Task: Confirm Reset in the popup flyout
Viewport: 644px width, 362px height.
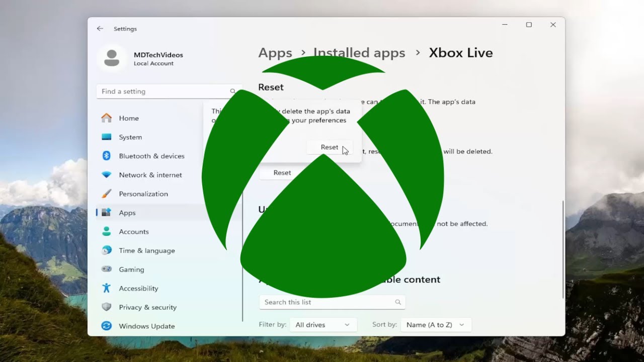Action: coord(330,147)
